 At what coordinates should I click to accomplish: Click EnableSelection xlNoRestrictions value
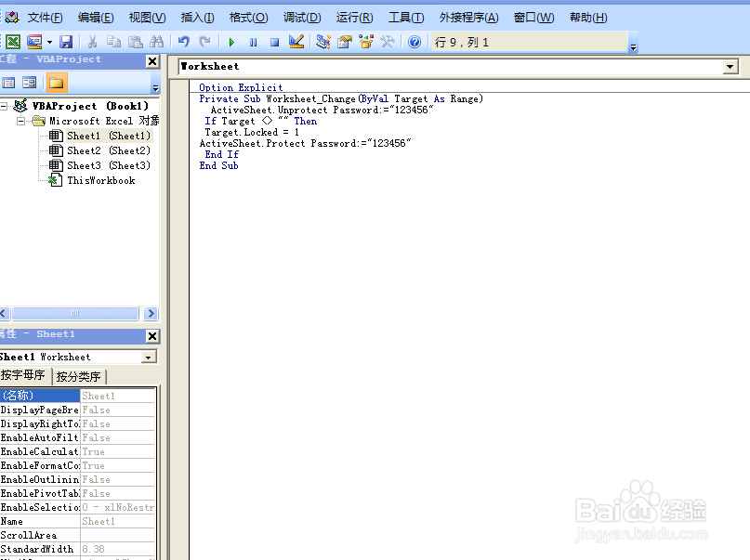(118, 507)
